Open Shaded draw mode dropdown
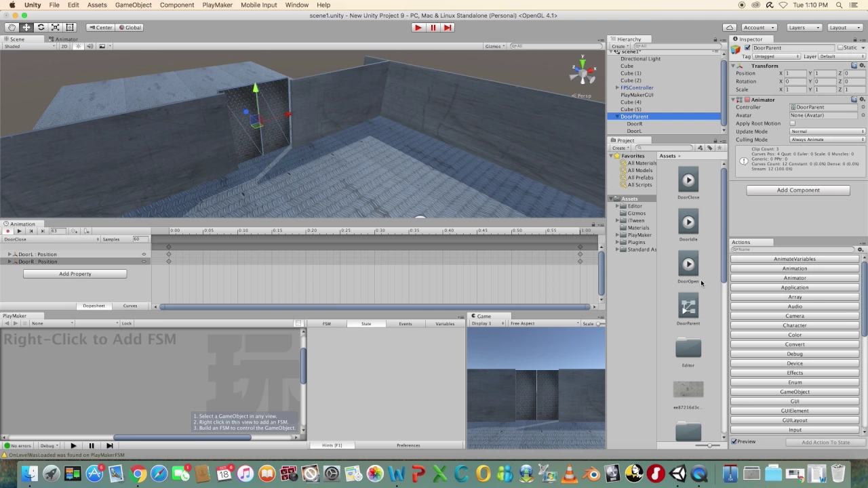This screenshot has width=868, height=488. click(x=28, y=46)
